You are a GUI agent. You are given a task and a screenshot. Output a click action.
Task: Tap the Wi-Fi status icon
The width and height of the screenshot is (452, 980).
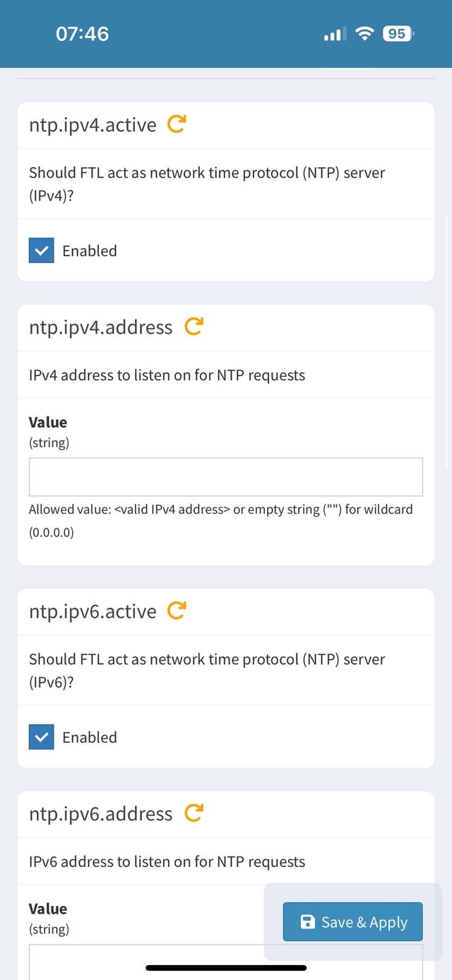(364, 33)
